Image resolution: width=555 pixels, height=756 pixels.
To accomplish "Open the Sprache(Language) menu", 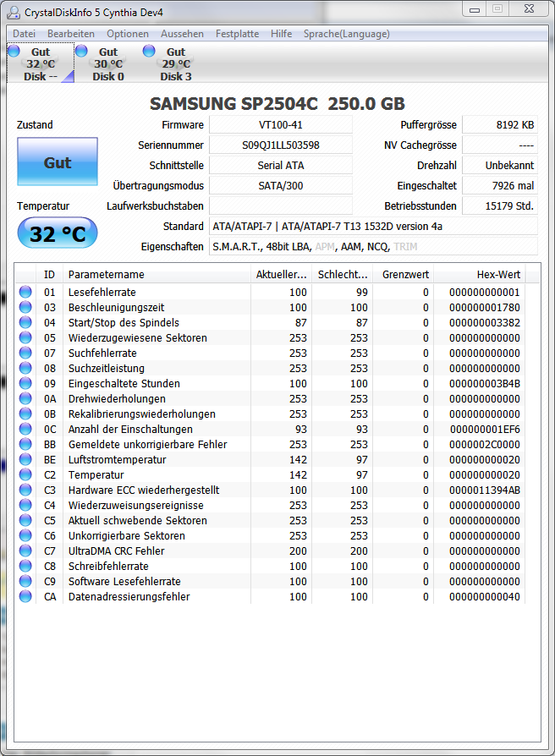I will pos(347,34).
